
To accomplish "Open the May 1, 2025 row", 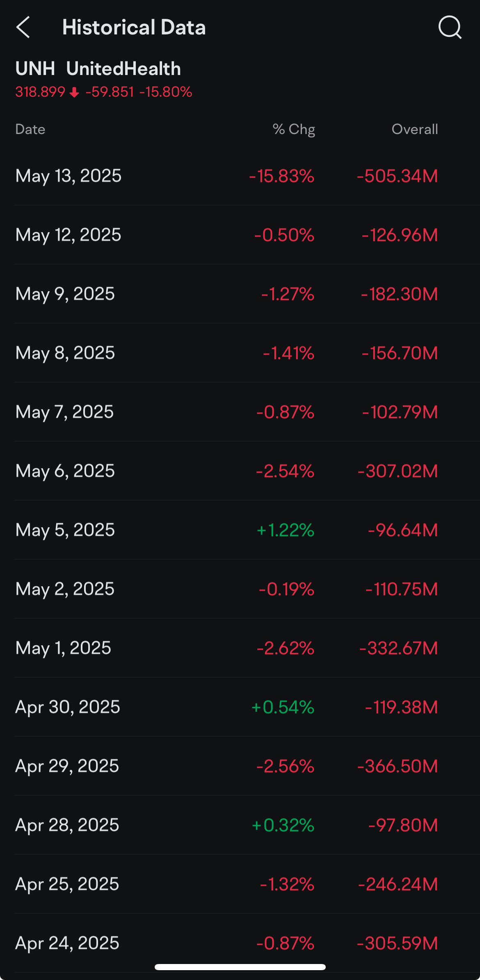I will (240, 648).
